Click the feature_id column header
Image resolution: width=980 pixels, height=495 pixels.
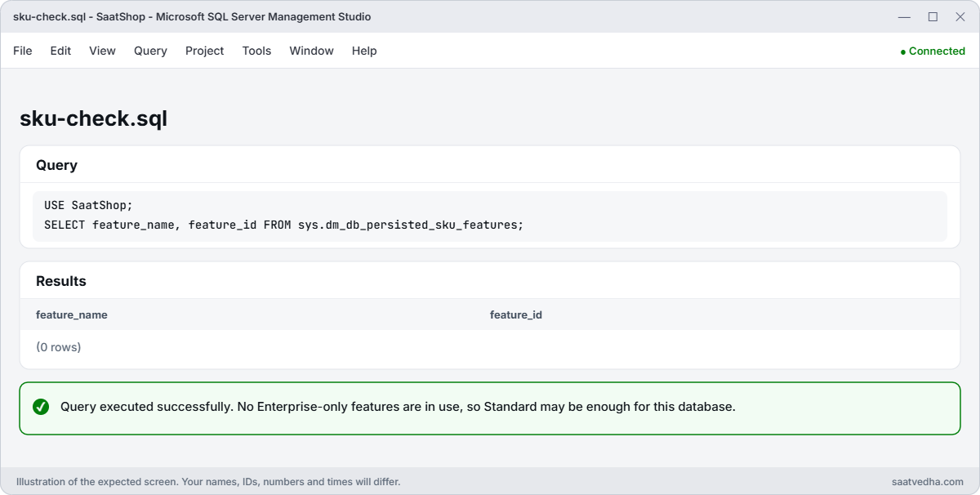[x=516, y=314]
